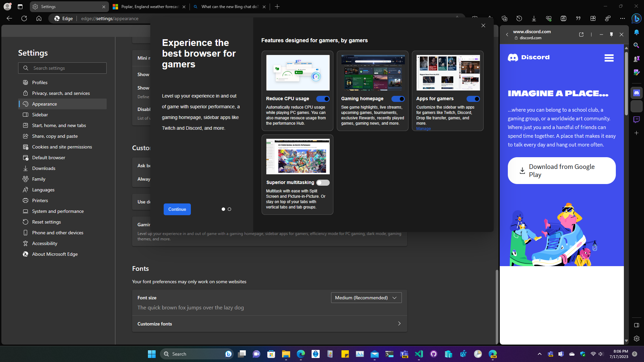Open the Font size dropdown

pyautogui.click(x=366, y=297)
